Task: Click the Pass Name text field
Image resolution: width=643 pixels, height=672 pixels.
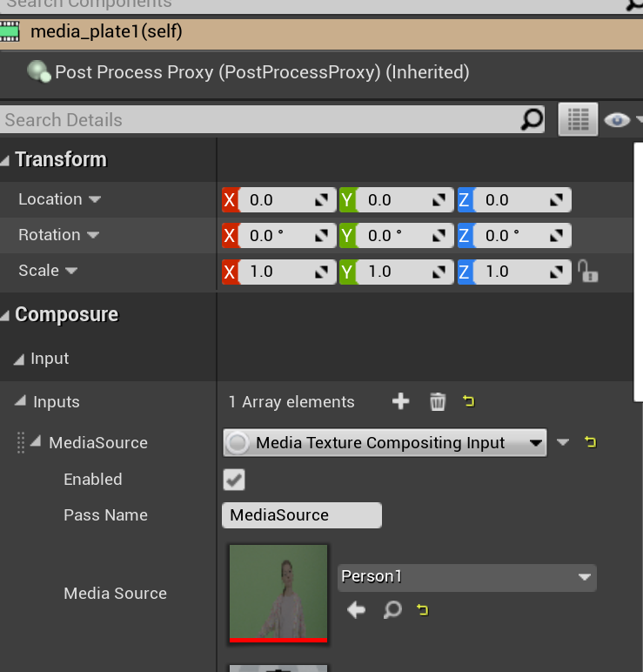Action: coord(301,515)
